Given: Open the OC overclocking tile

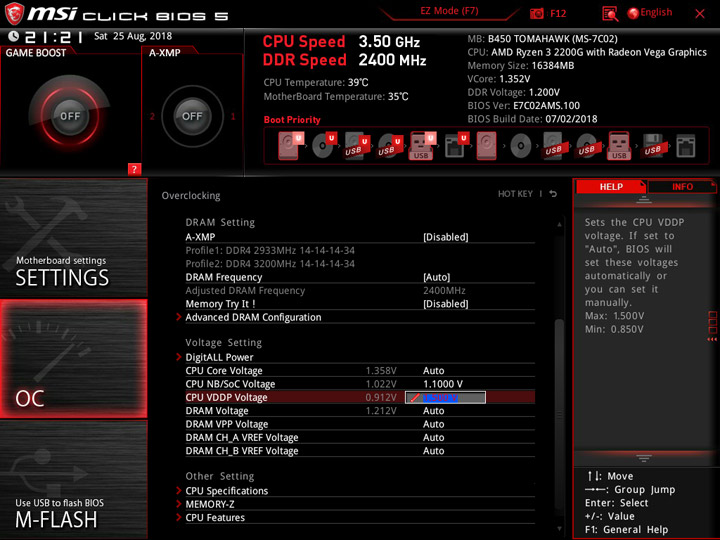Looking at the screenshot, I should [73, 359].
